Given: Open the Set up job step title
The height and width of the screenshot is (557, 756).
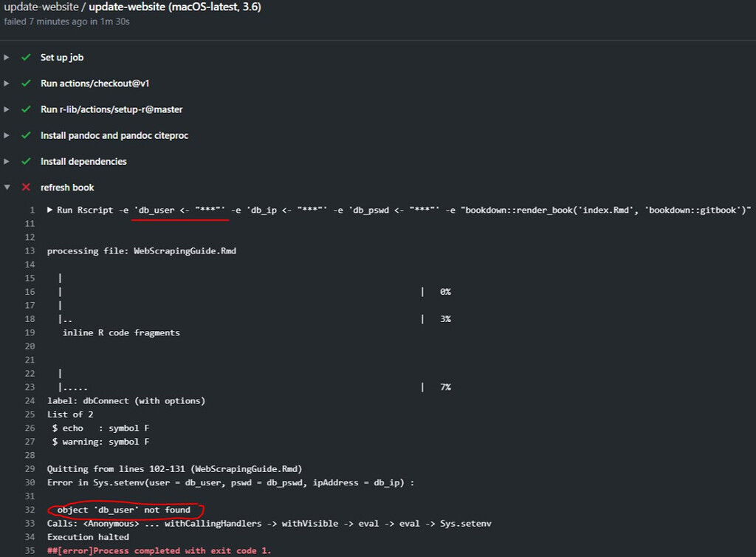Looking at the screenshot, I should tap(62, 58).
